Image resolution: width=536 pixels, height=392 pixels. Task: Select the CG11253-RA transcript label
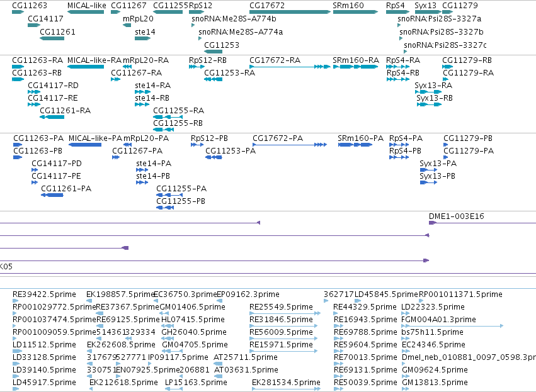tap(230, 73)
